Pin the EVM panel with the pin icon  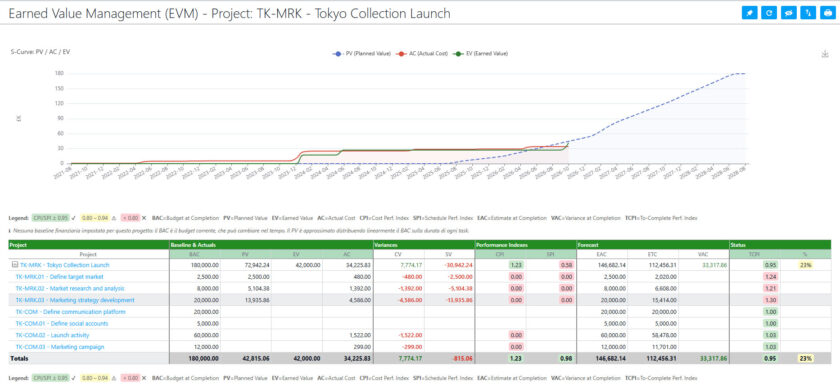point(749,13)
